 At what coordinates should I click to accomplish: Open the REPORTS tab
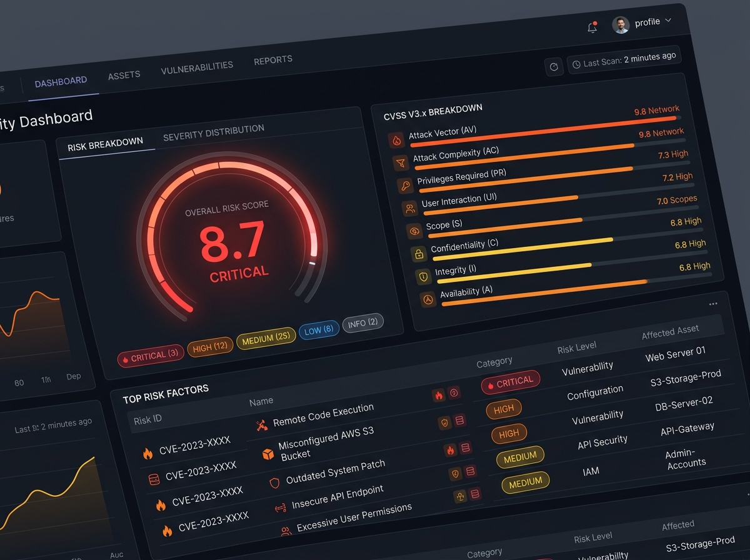pyautogui.click(x=273, y=60)
